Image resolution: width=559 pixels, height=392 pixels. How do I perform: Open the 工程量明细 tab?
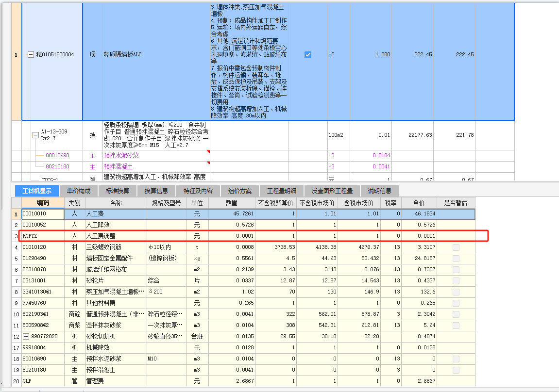[x=281, y=191]
